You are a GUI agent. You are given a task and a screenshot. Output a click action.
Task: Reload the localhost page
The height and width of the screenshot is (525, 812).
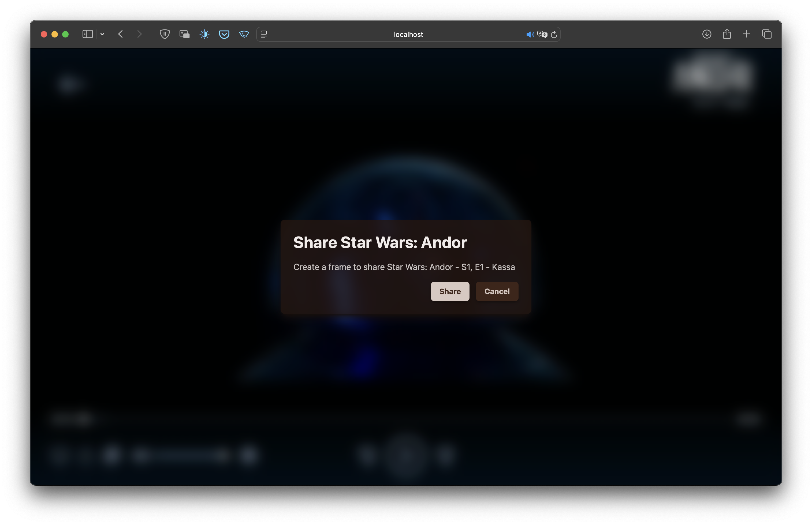(554, 35)
